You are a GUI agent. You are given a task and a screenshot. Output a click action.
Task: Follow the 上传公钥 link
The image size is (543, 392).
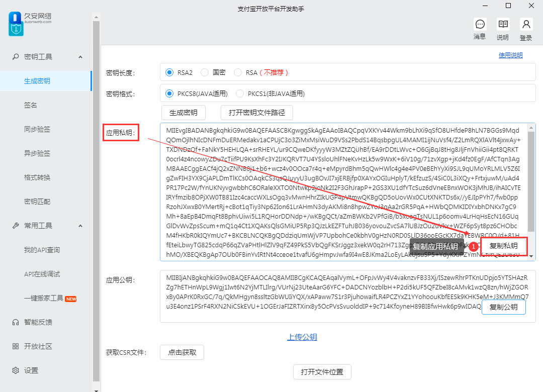click(x=302, y=337)
